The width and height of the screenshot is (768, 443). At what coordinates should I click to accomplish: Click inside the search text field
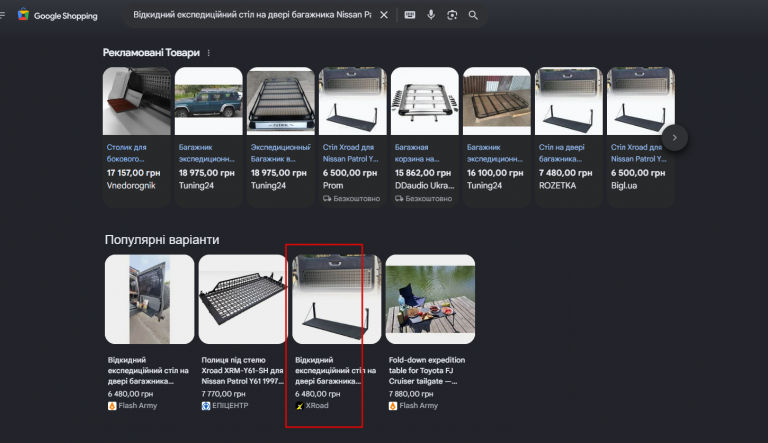coord(252,15)
